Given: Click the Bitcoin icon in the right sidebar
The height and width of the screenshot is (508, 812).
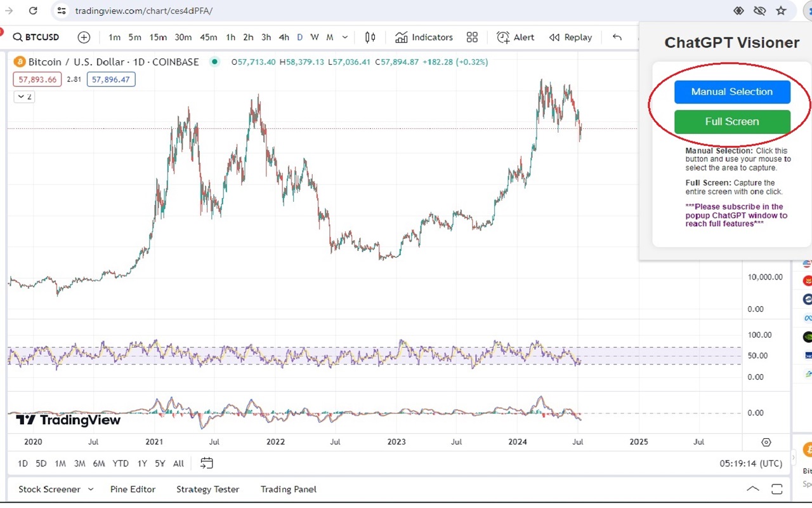Looking at the screenshot, I should point(808,450).
